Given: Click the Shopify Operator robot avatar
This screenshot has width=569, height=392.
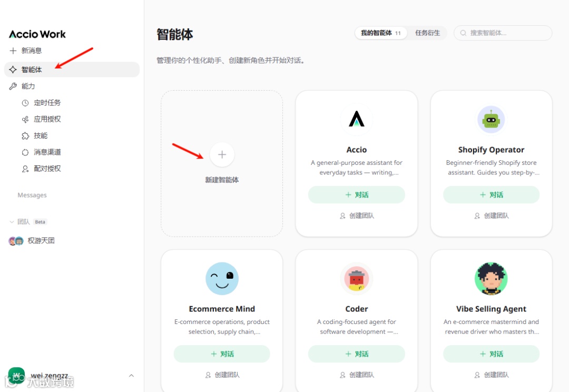Looking at the screenshot, I should coord(491,120).
